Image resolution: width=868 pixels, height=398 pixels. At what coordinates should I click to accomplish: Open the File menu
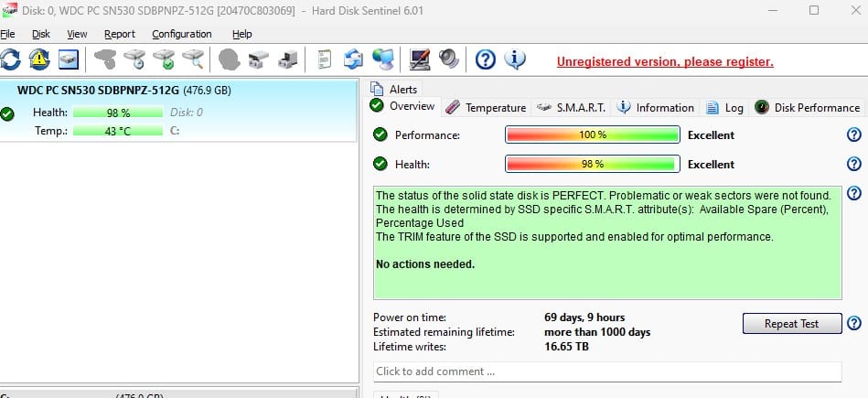(x=8, y=34)
